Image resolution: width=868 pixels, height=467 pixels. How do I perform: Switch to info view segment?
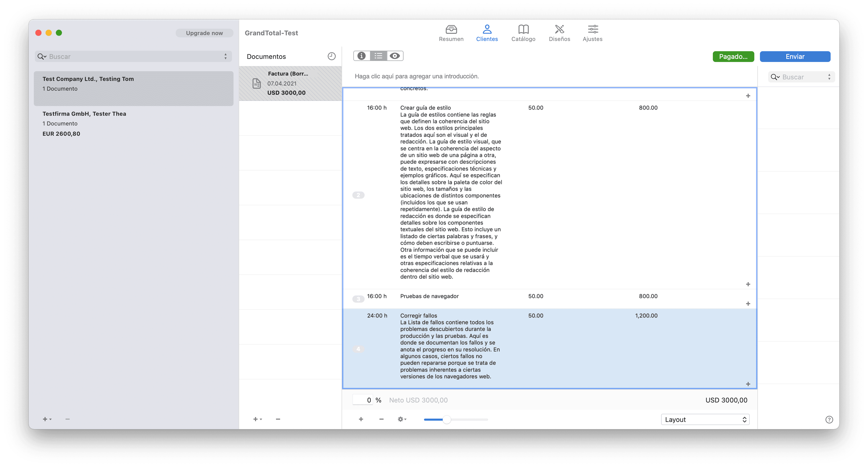pyautogui.click(x=362, y=56)
